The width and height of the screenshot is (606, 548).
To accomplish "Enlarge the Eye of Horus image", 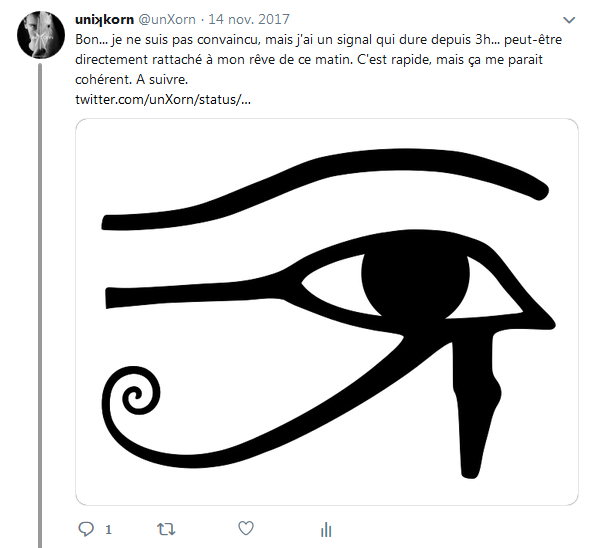I will (x=327, y=312).
